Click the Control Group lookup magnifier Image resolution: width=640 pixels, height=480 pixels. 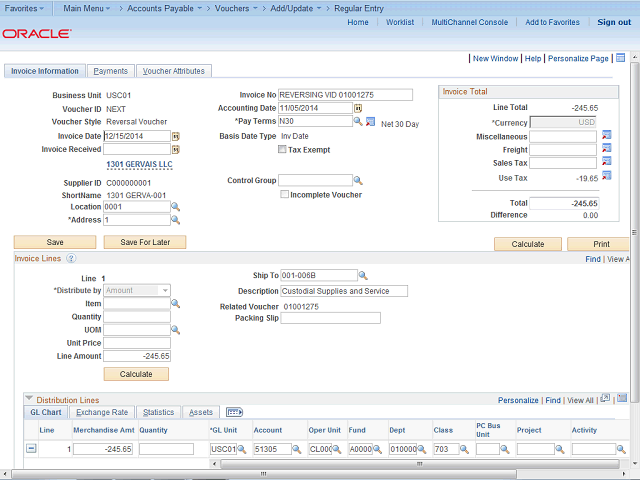(x=358, y=181)
